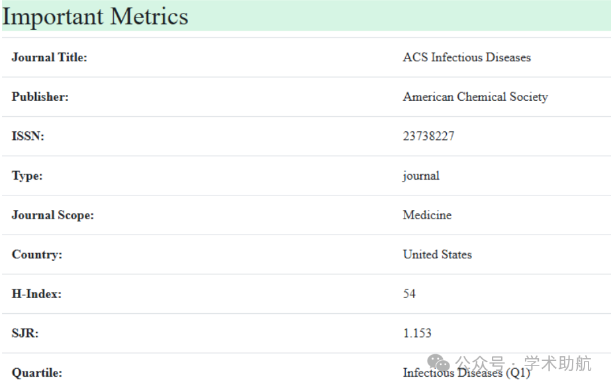Click the Journal Scope label
The height and width of the screenshot is (383, 611).
pyautogui.click(x=53, y=215)
